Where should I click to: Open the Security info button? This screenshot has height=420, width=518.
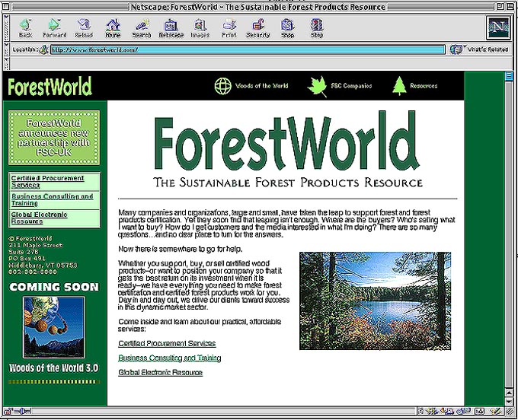257,28
